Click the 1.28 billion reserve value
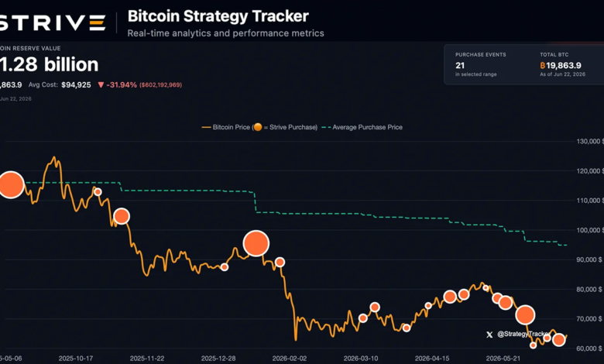 (50, 64)
